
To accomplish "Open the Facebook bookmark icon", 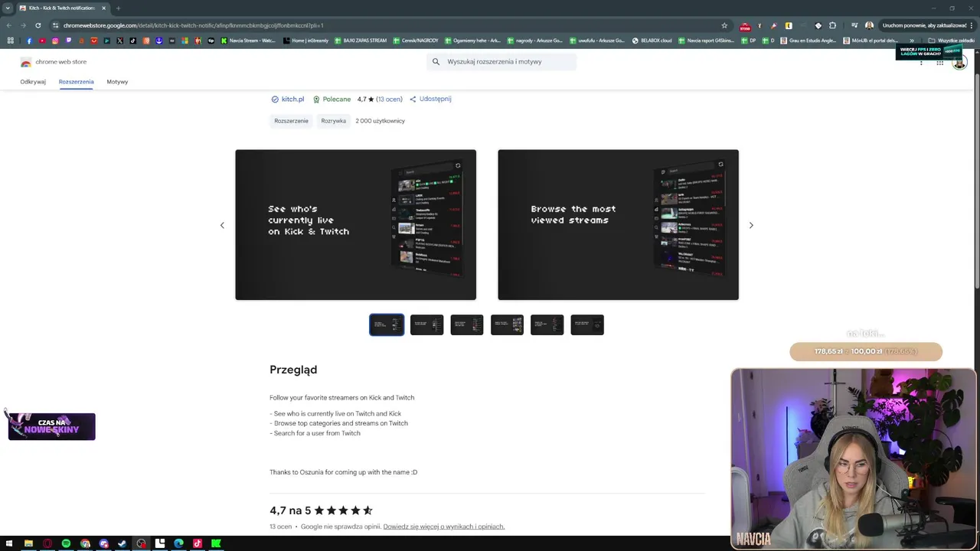I will pyautogui.click(x=29, y=41).
